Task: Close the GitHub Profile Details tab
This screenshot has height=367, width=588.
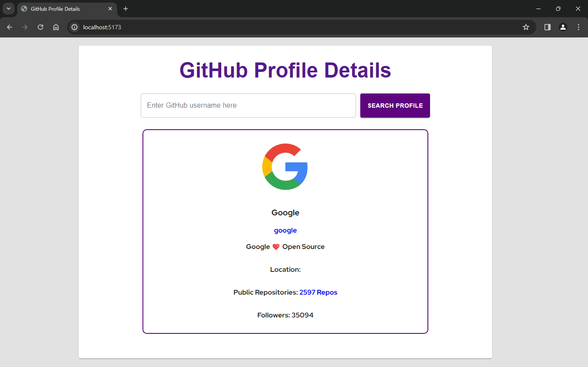Action: (x=110, y=9)
